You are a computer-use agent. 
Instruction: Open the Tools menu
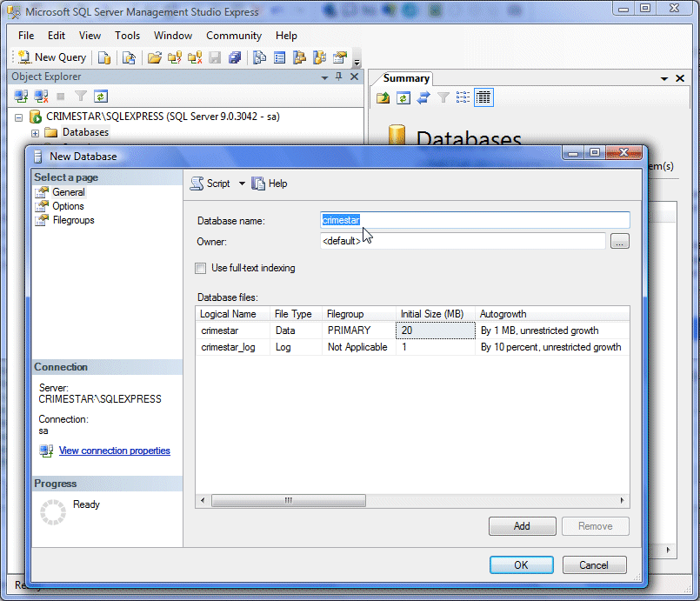click(x=127, y=36)
